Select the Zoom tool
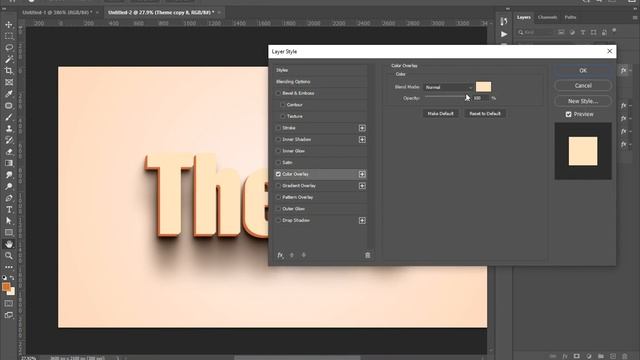Viewport: 640px width, 360px height. (9, 256)
